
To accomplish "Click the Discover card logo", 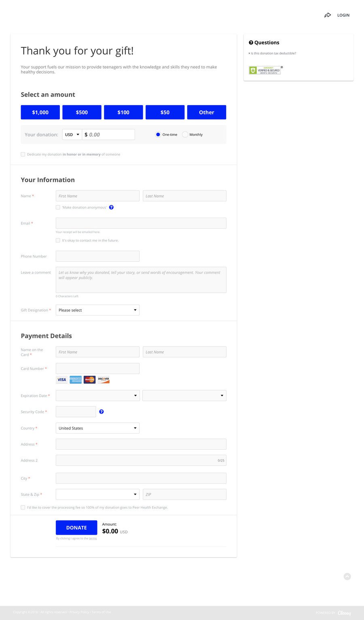I will pos(104,380).
